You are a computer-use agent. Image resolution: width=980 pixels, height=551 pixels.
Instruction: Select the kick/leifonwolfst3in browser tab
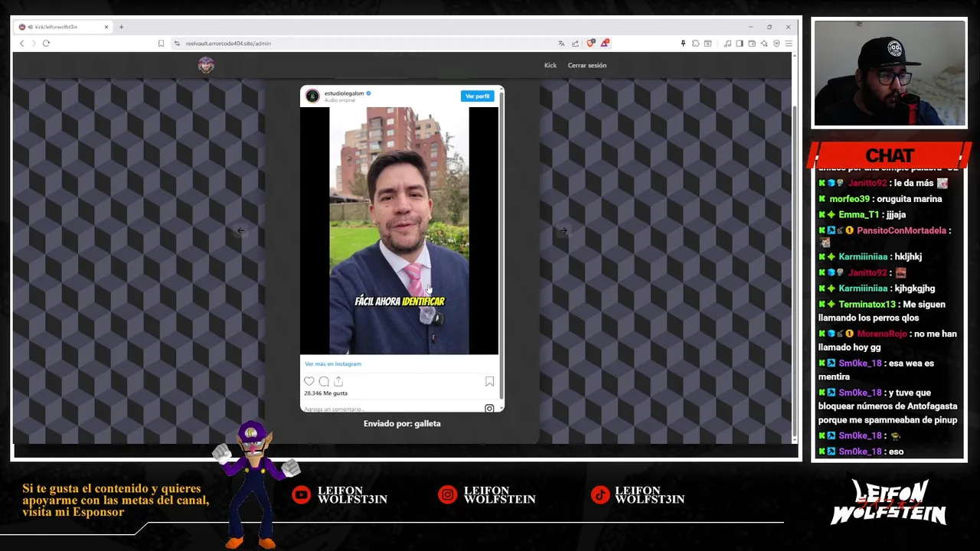click(x=64, y=27)
